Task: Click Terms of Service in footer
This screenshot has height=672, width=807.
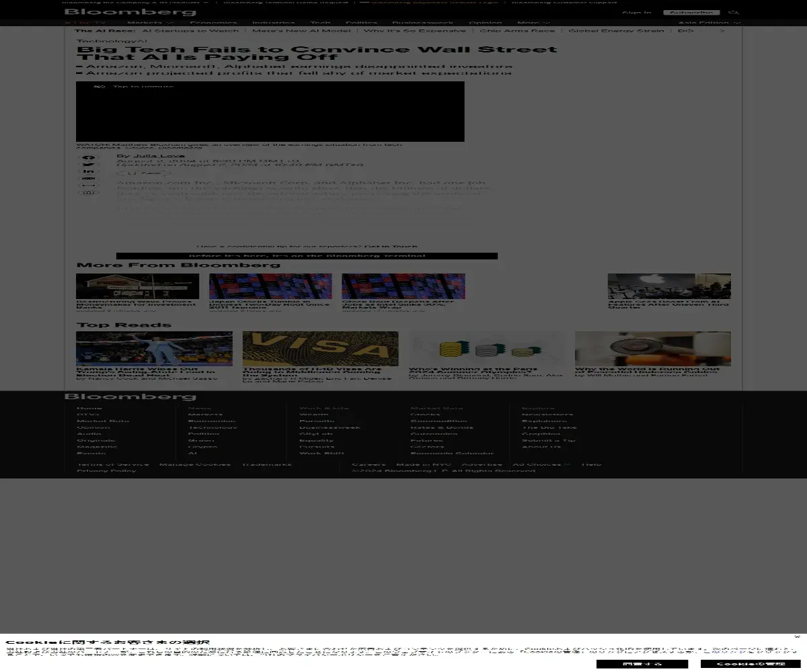Action: pyautogui.click(x=113, y=464)
